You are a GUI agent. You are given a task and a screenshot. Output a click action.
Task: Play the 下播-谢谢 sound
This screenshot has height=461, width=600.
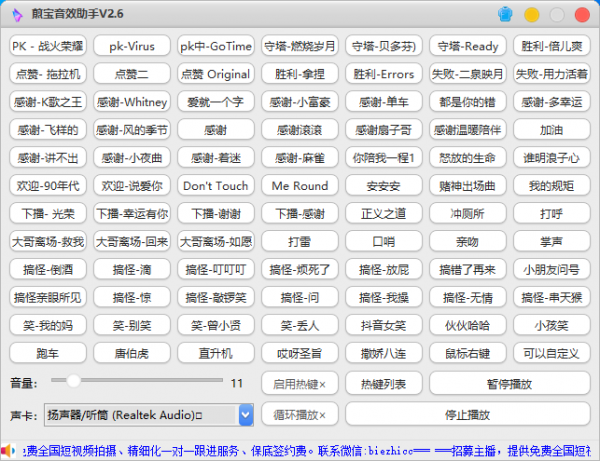click(x=216, y=213)
